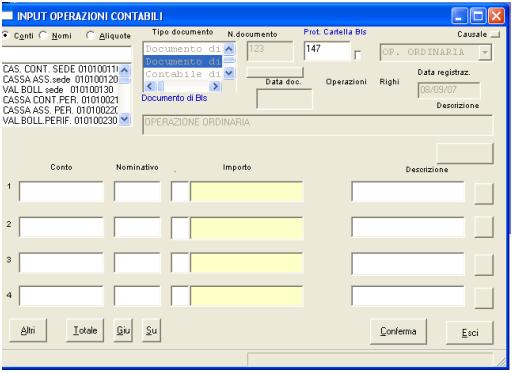The image size is (512, 373).
Task: Click the yellow Importo field in row 2
Action: pyautogui.click(x=247, y=227)
